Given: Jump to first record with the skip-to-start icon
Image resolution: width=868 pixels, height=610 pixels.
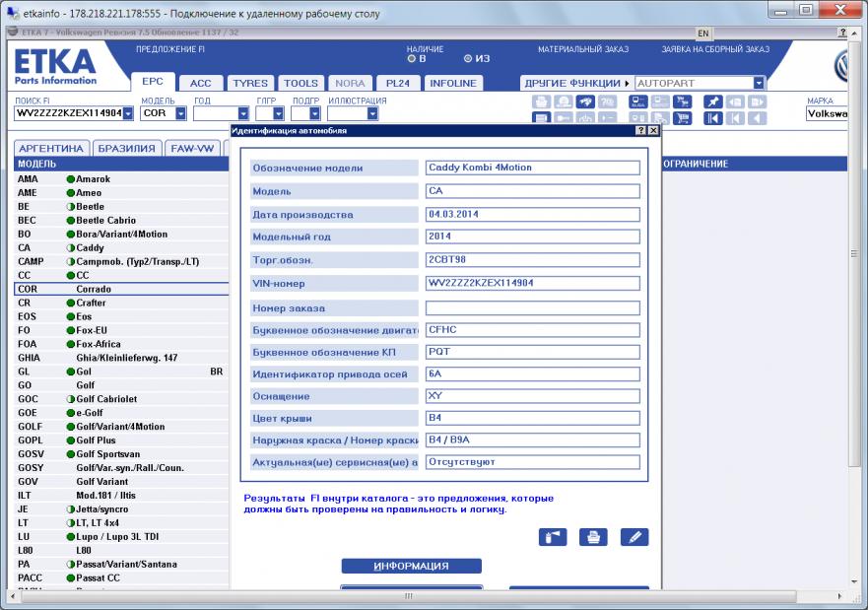Looking at the screenshot, I should coord(713,118).
